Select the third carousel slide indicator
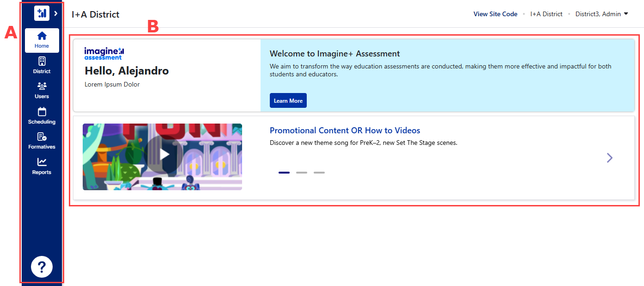The width and height of the screenshot is (644, 286). (319, 173)
